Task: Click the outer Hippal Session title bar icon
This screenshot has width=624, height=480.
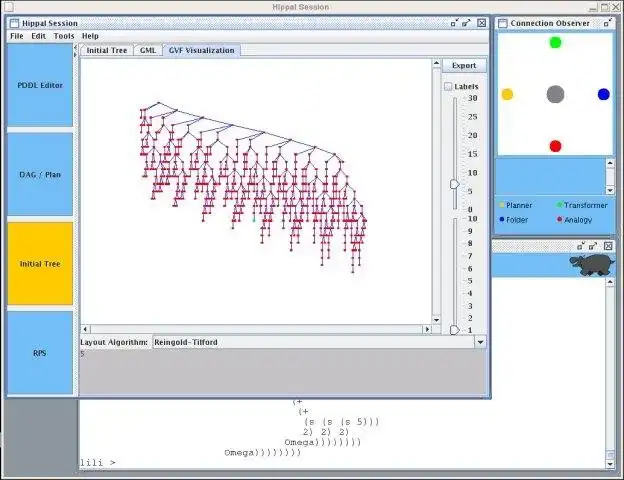Action: point(8,7)
